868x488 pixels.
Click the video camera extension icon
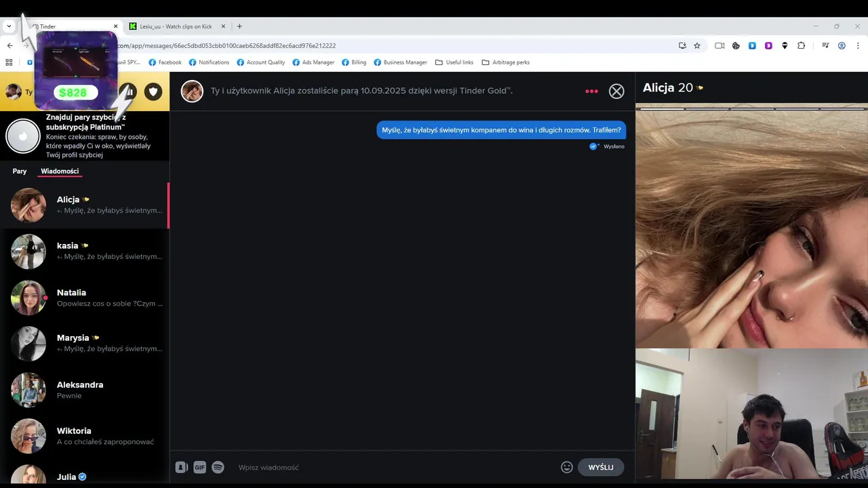click(719, 45)
